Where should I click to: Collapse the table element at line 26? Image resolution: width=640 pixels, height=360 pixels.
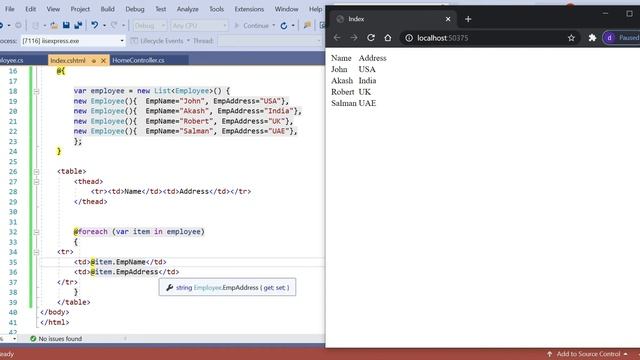click(36, 171)
